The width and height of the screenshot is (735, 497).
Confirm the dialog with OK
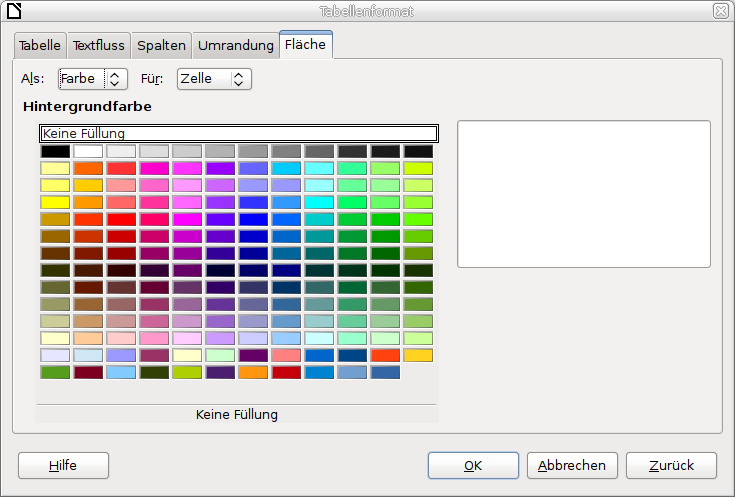[473, 466]
